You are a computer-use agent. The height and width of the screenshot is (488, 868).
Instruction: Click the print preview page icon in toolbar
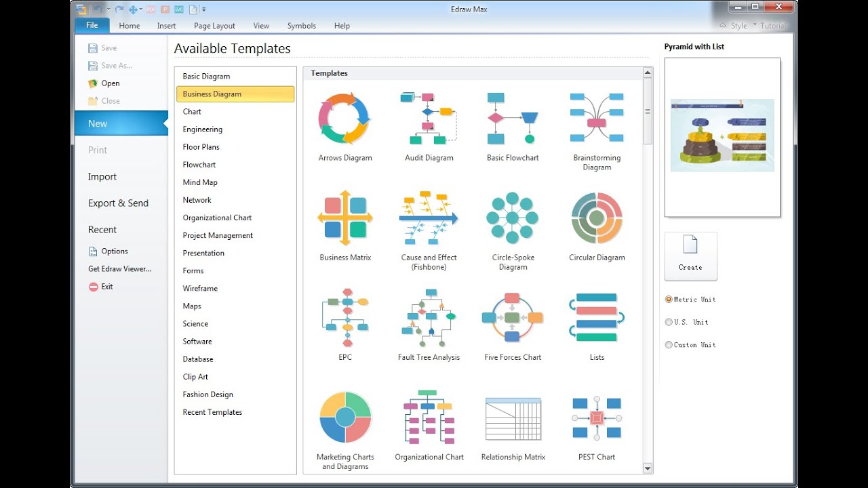(x=193, y=9)
